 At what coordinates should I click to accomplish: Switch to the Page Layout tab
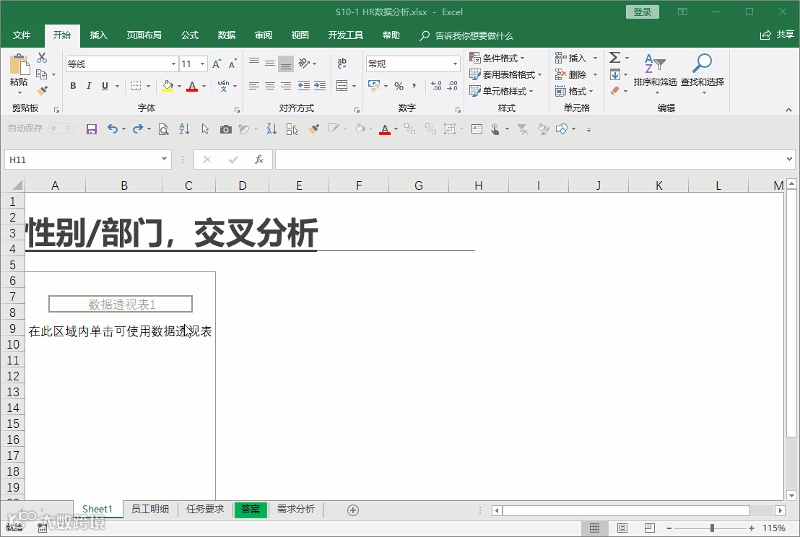(x=144, y=35)
